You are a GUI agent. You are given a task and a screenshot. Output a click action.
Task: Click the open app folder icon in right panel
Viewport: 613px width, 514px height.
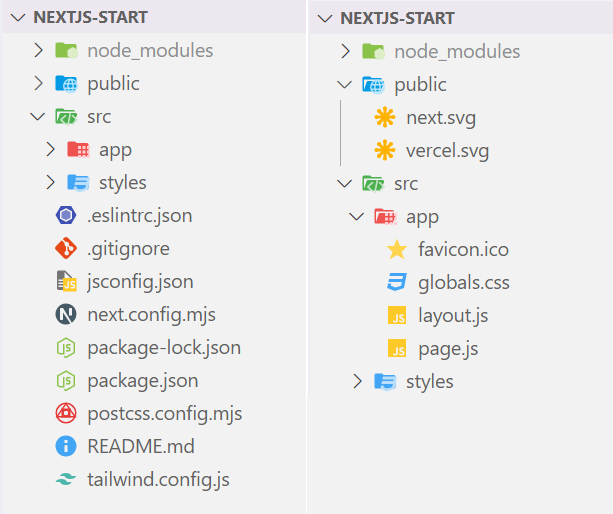point(385,216)
